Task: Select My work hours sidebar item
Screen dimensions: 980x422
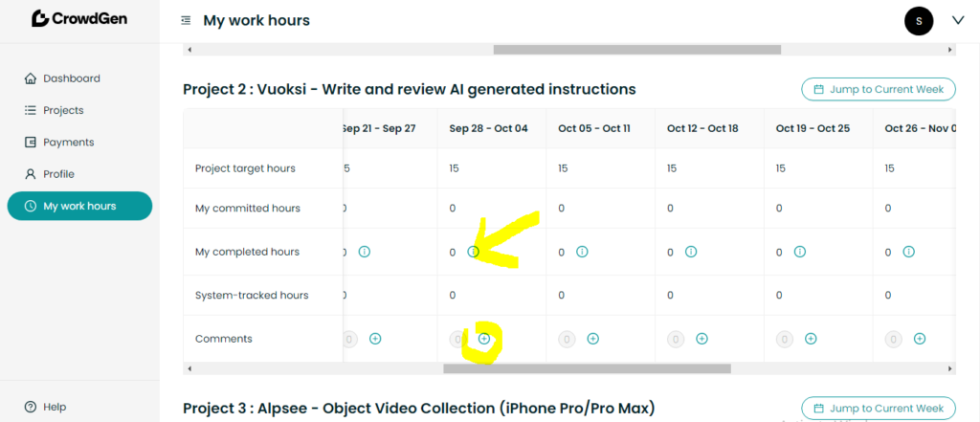Action: 79,207
